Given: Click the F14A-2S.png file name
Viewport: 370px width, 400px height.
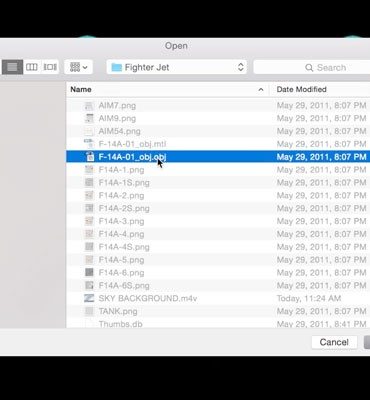Looking at the screenshot, I should (x=124, y=208).
